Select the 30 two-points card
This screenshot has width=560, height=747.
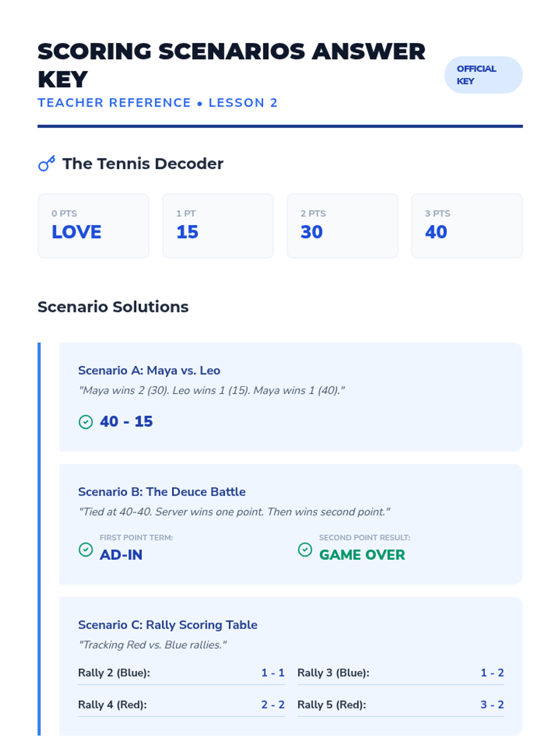click(342, 226)
